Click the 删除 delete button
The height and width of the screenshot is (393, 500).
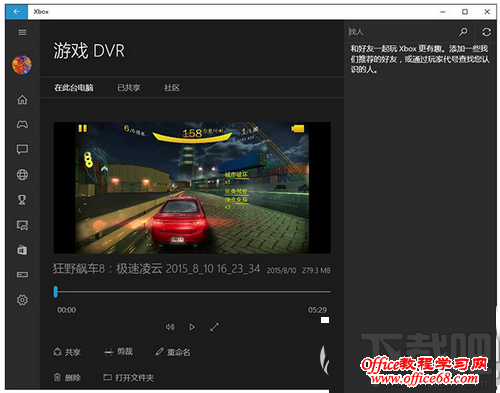click(x=67, y=378)
